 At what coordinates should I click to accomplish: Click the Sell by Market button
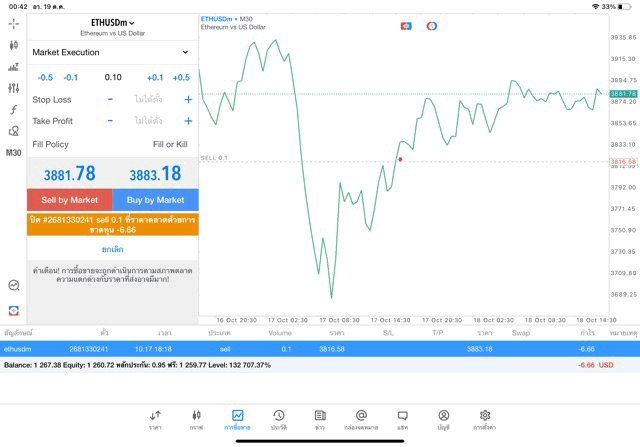tap(70, 200)
